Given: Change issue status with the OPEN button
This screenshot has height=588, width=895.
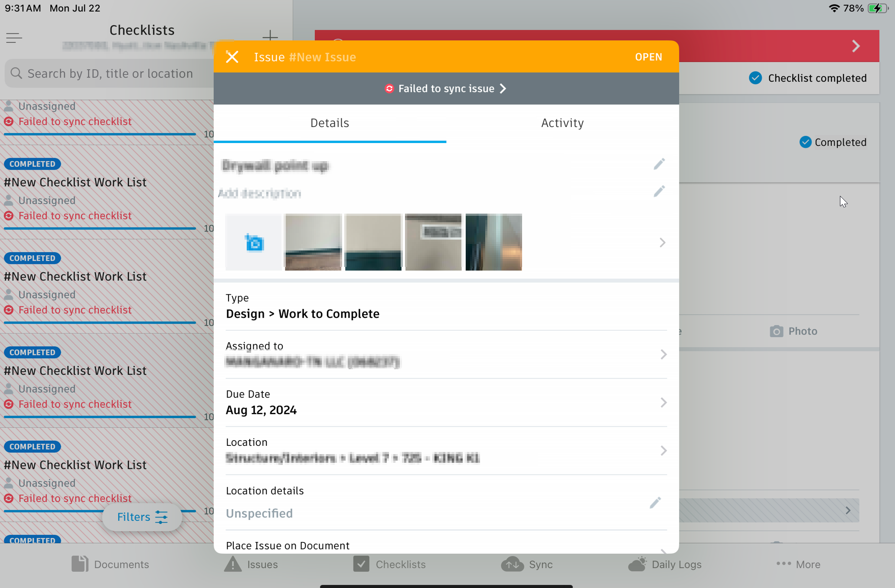Looking at the screenshot, I should (648, 56).
